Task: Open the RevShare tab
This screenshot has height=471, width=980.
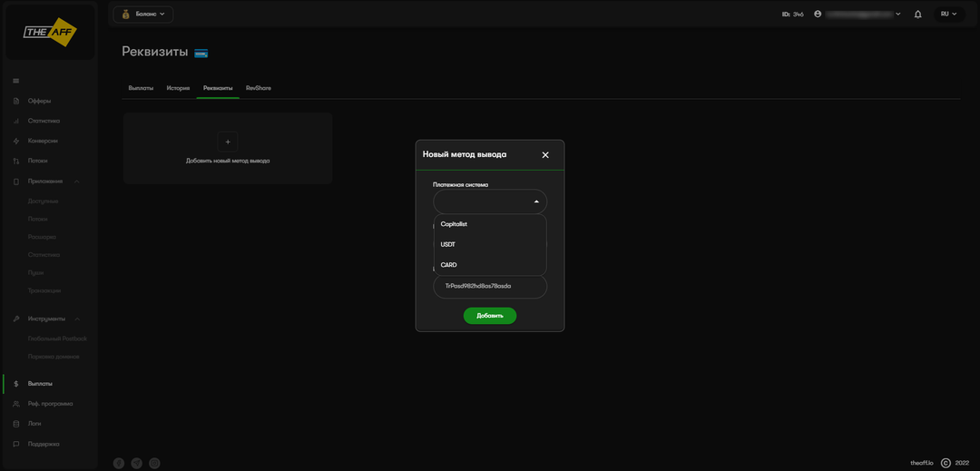Action: [259, 88]
